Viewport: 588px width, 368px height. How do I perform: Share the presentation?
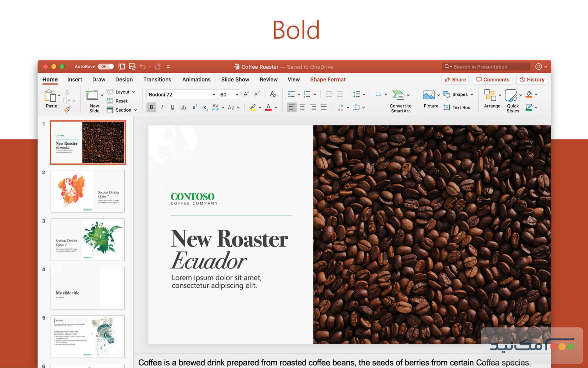click(x=455, y=79)
